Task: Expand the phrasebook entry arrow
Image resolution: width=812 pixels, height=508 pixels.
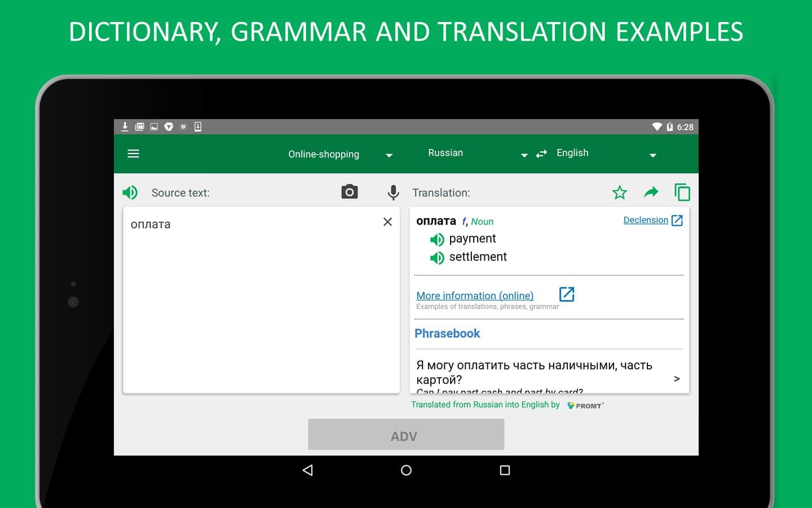Action: coord(677,379)
